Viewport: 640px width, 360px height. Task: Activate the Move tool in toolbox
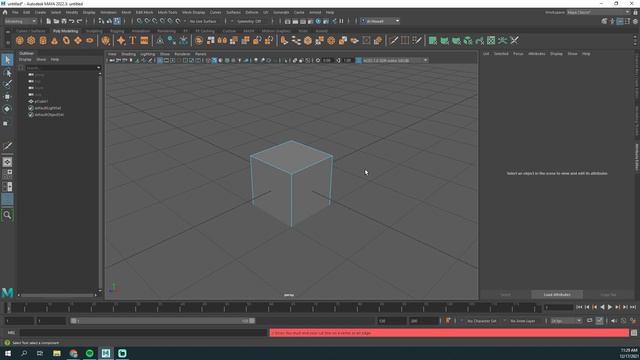7,97
